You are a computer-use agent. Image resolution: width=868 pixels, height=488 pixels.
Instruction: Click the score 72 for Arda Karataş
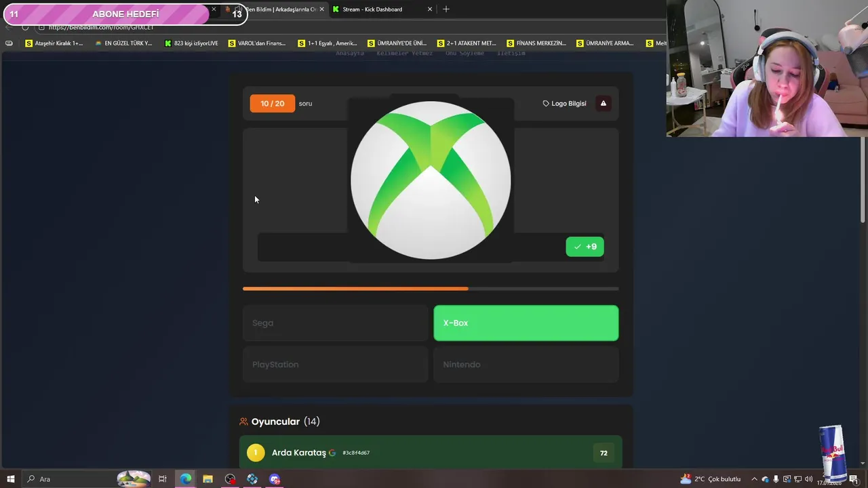tap(604, 453)
